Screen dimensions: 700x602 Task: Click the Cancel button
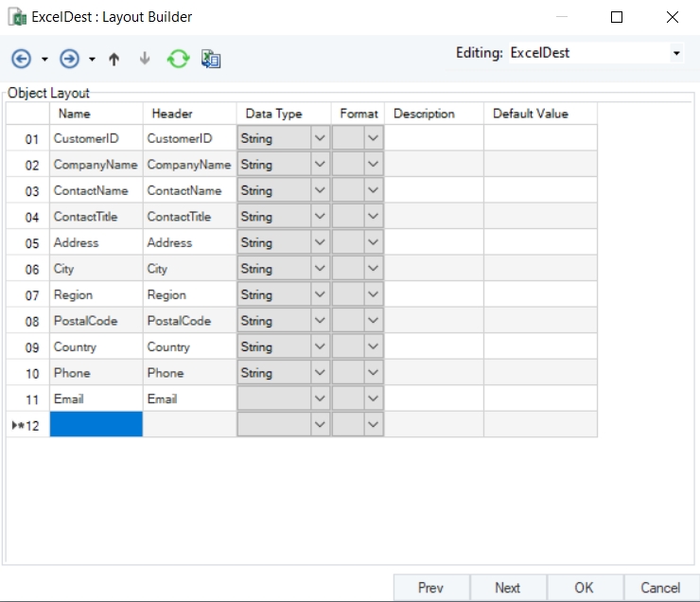point(660,588)
